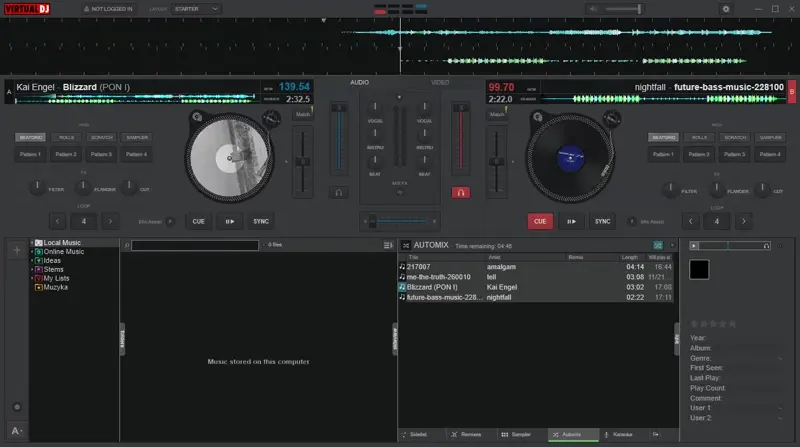800x447 pixels.
Task: Trigger Pattern 4 pad on deck B
Action: coord(770,154)
